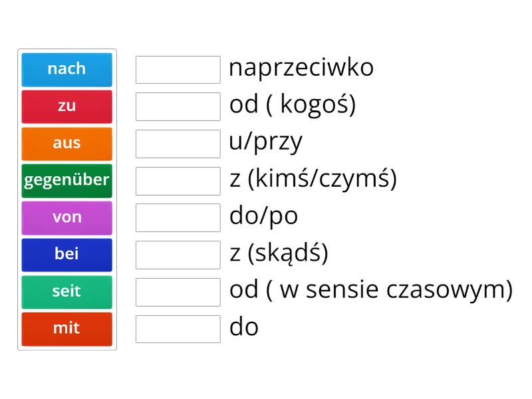
Task: Click the empty slot beside 'do/po'
Action: pos(178,217)
